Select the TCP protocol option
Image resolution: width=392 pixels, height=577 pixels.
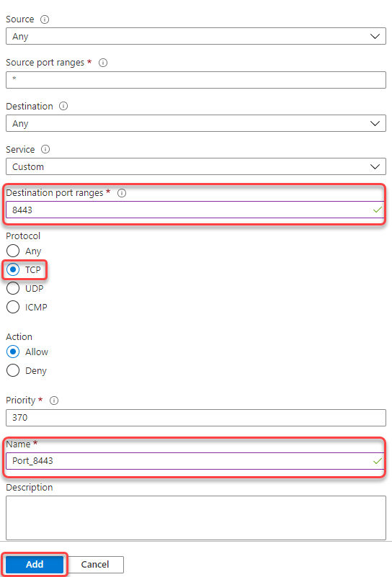[x=13, y=269]
